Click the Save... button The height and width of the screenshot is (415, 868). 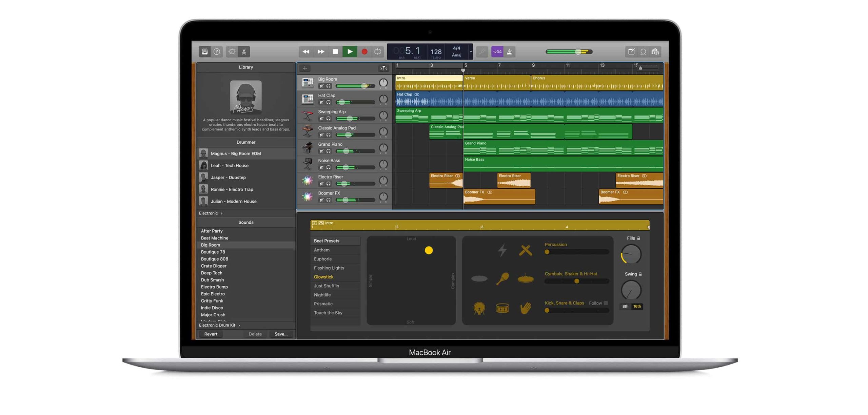(x=281, y=334)
